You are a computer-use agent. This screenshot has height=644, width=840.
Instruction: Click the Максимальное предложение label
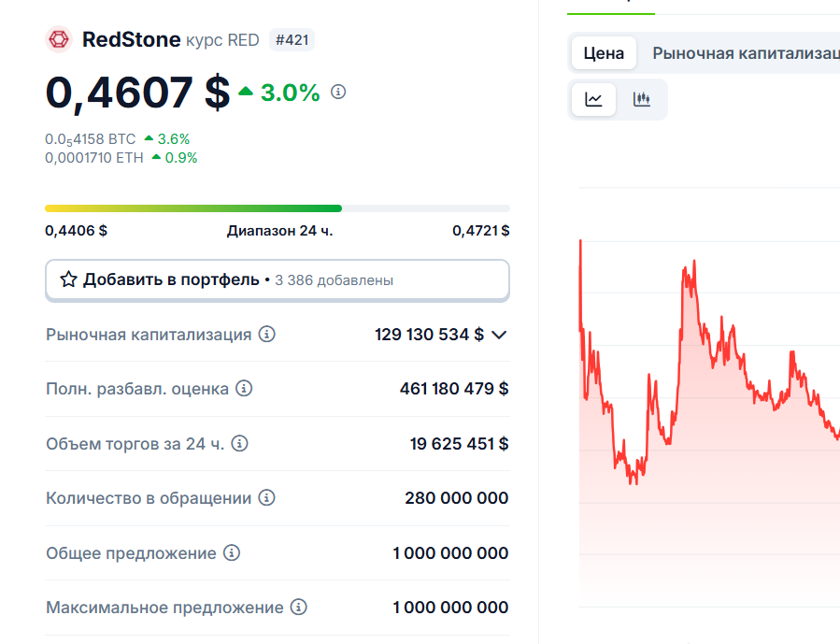164,608
